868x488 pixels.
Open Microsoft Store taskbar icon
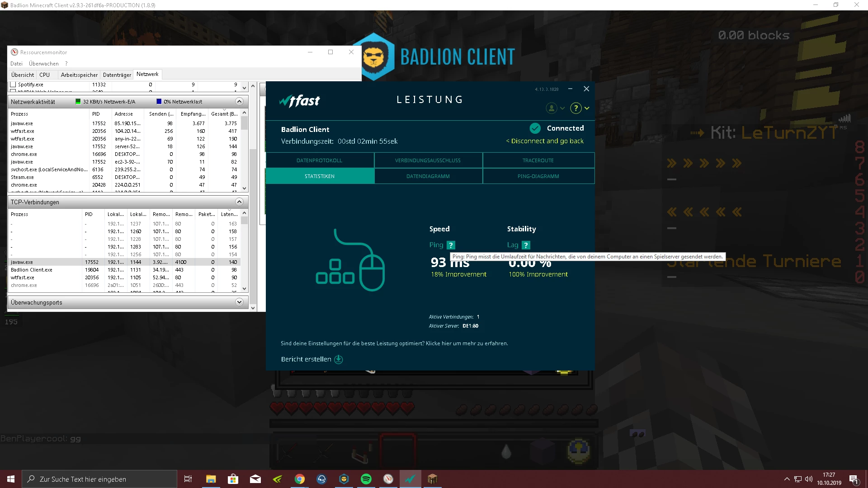click(x=233, y=479)
